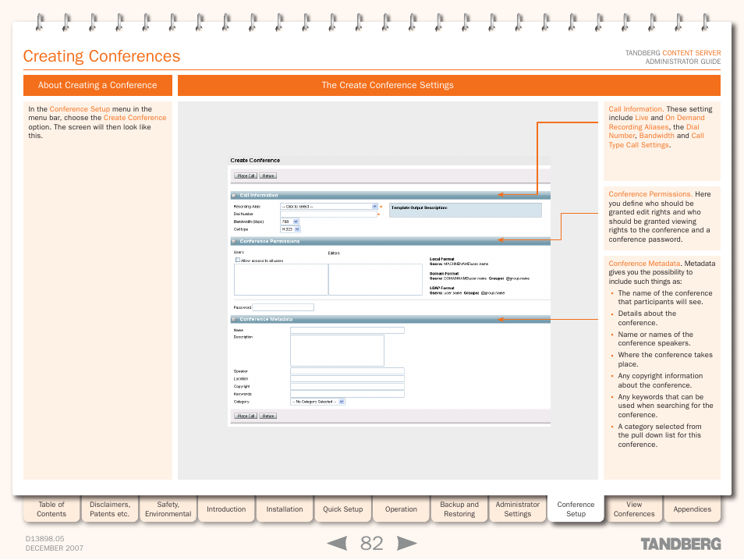The image size is (744, 560).
Task: Click the D13898.05 document number
Action: click(x=44, y=539)
